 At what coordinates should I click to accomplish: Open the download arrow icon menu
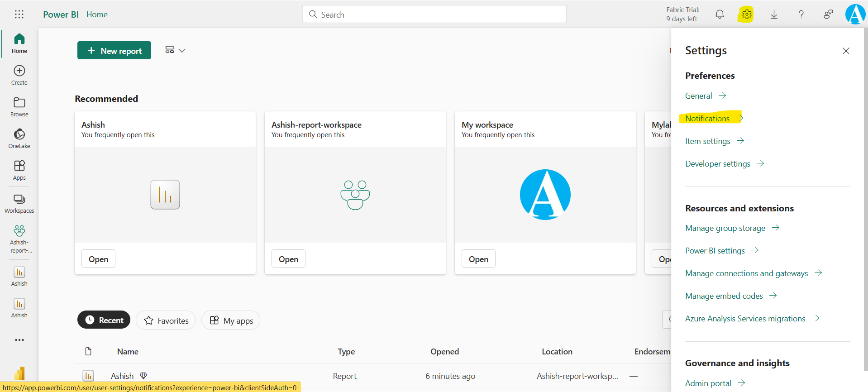click(x=774, y=14)
